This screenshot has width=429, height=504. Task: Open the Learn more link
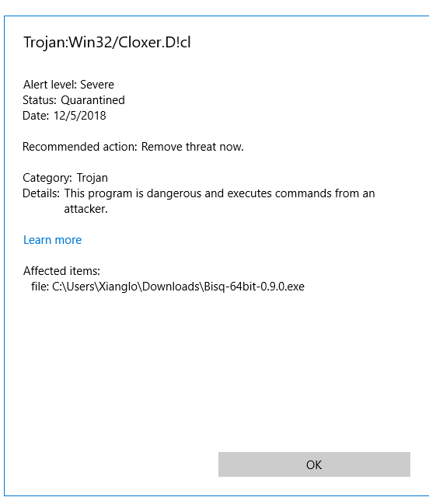pyautogui.click(x=52, y=240)
